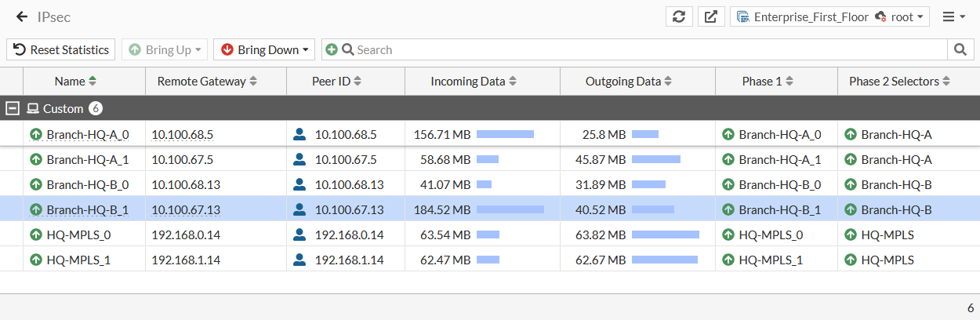Click the green add filter plus icon
Screen dimensions: 980x320
331,49
